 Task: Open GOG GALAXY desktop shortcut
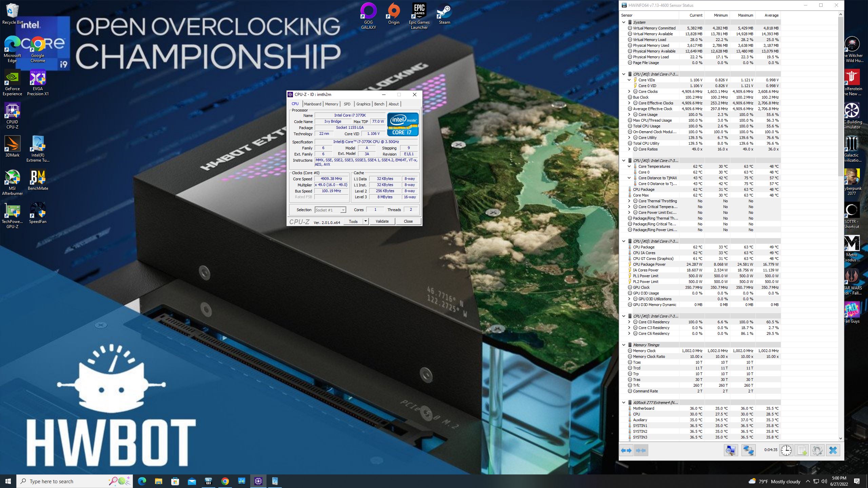(x=368, y=16)
